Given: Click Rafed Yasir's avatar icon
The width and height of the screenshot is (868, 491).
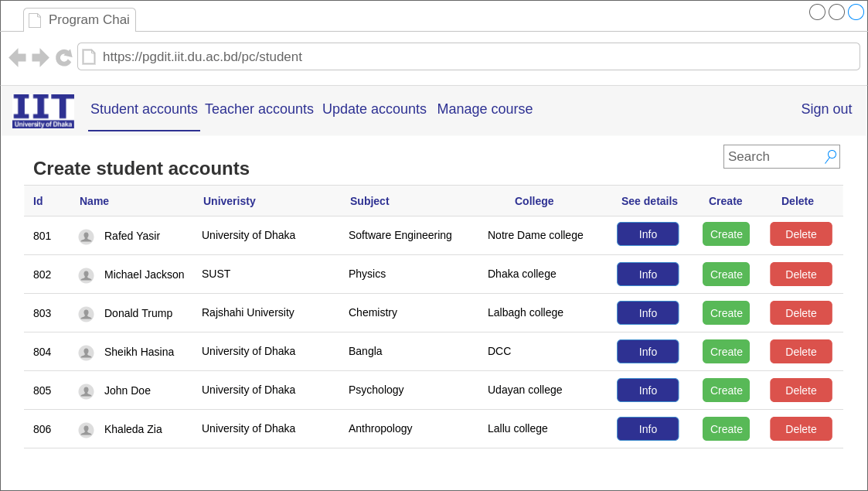Looking at the screenshot, I should pos(86,237).
